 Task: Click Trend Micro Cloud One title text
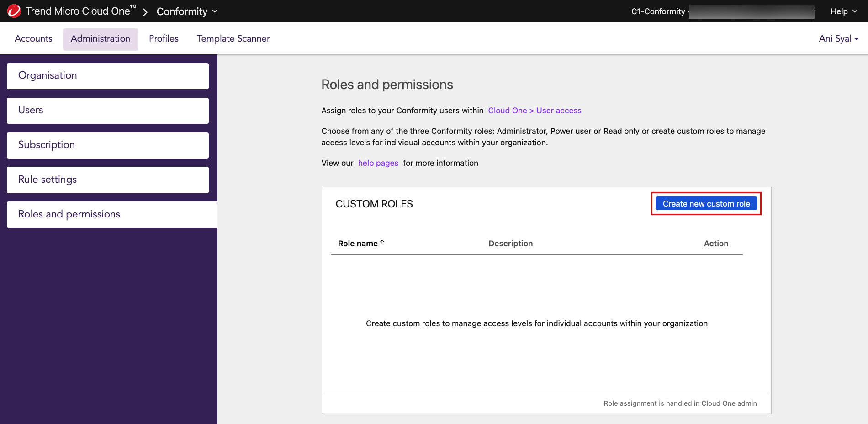(81, 11)
